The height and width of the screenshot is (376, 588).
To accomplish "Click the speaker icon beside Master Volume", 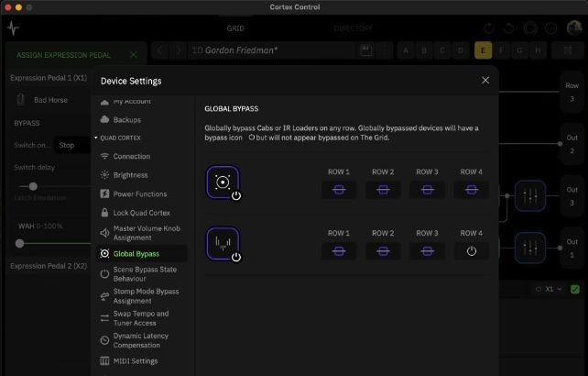I will pyautogui.click(x=104, y=233).
